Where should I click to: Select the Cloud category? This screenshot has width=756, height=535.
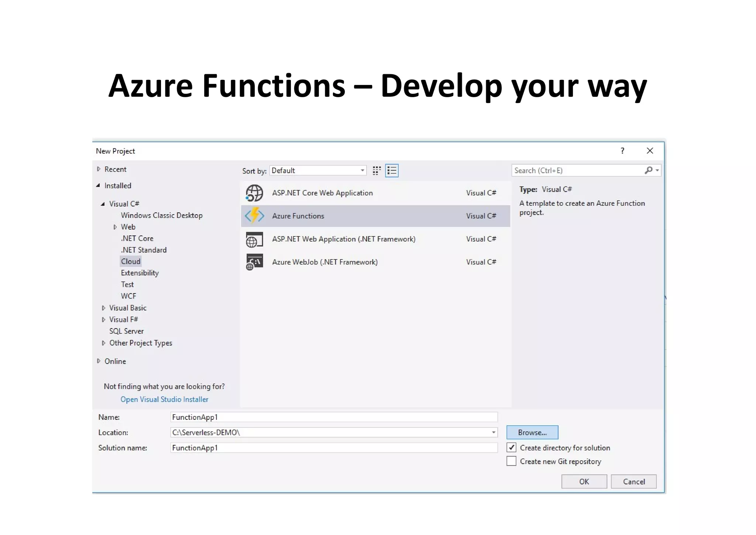131,261
